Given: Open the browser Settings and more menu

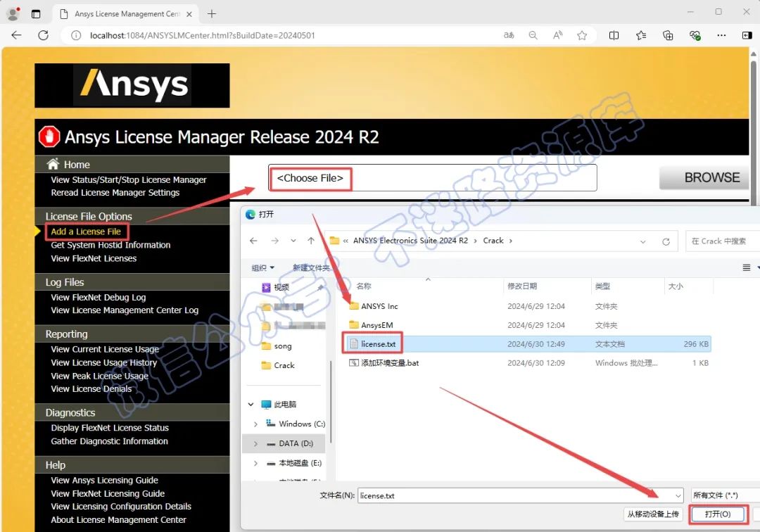Looking at the screenshot, I should [x=721, y=35].
